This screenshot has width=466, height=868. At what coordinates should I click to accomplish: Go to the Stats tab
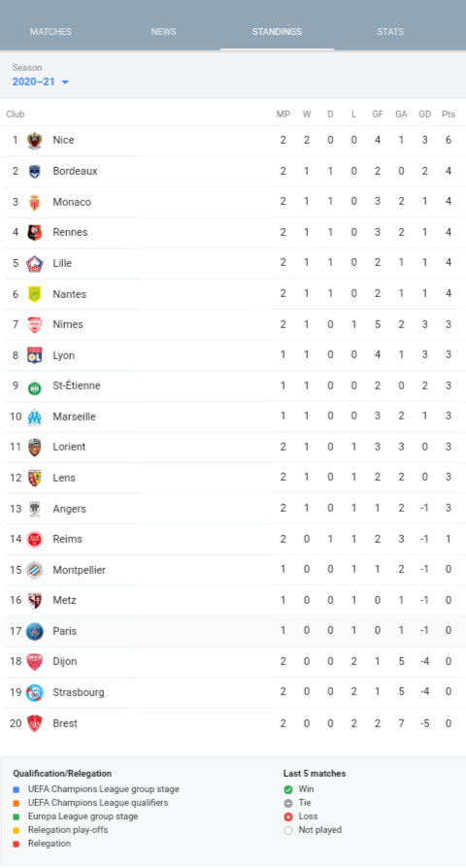390,31
